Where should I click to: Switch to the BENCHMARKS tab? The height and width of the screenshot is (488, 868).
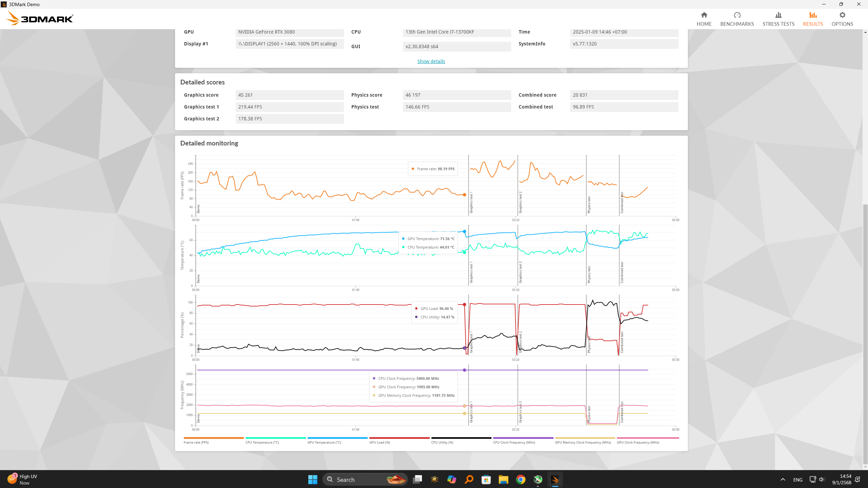(x=737, y=19)
